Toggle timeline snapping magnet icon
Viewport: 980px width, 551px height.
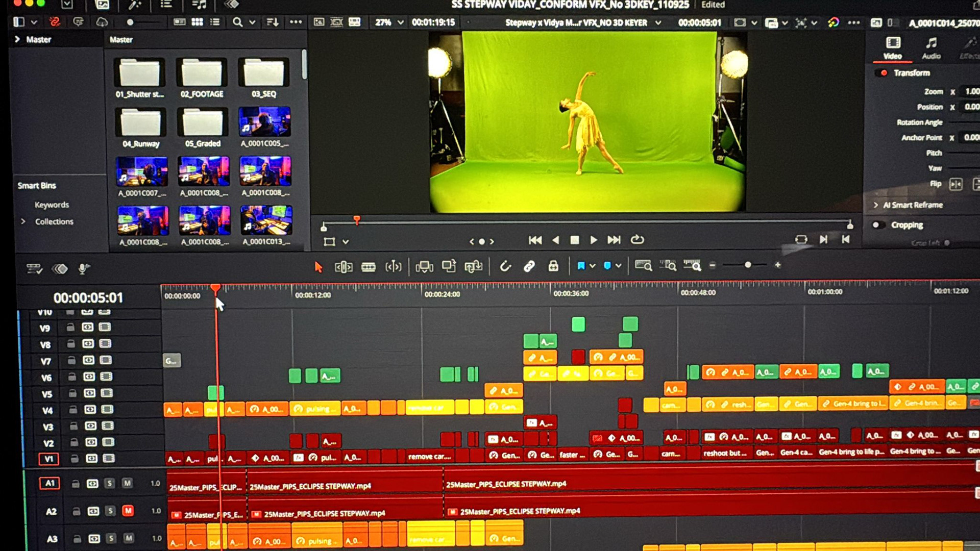505,266
